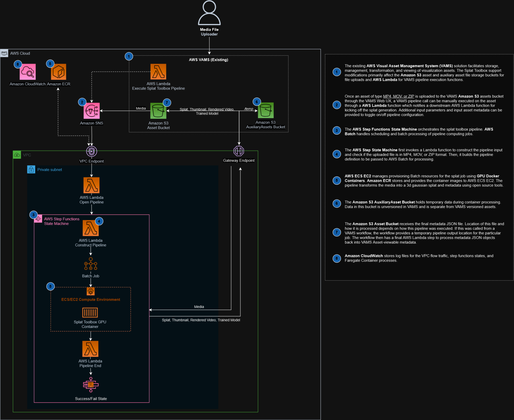
Task: Click the Success/Fail State icon
Action: coord(91,385)
